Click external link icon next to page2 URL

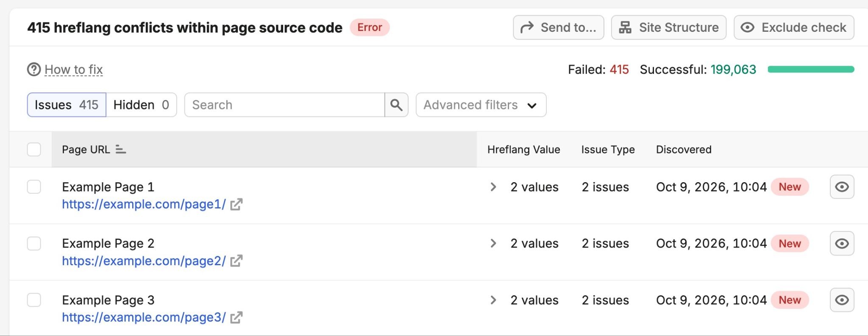(x=236, y=261)
